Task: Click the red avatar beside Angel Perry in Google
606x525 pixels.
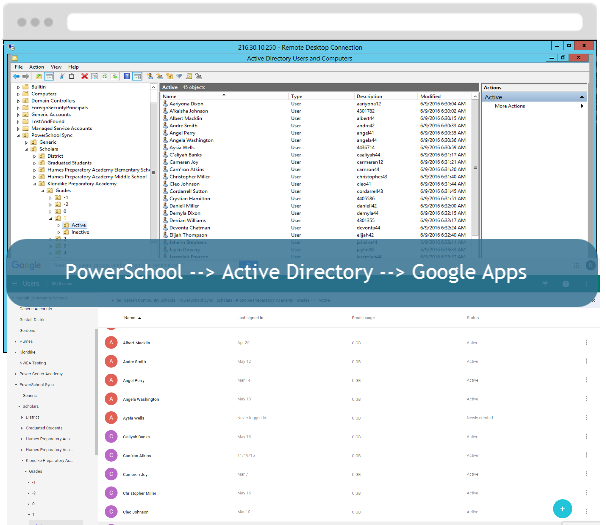Action: 111,380
